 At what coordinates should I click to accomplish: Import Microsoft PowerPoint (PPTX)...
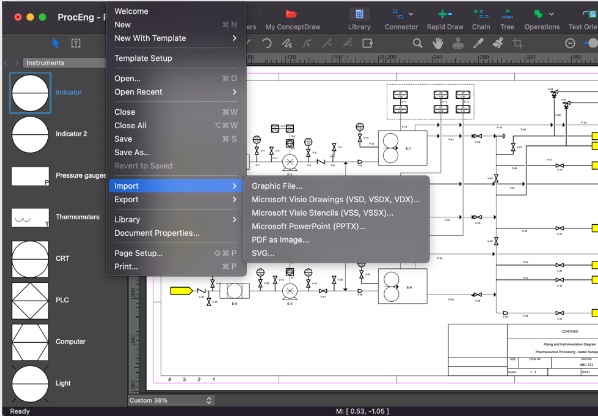[336, 226]
